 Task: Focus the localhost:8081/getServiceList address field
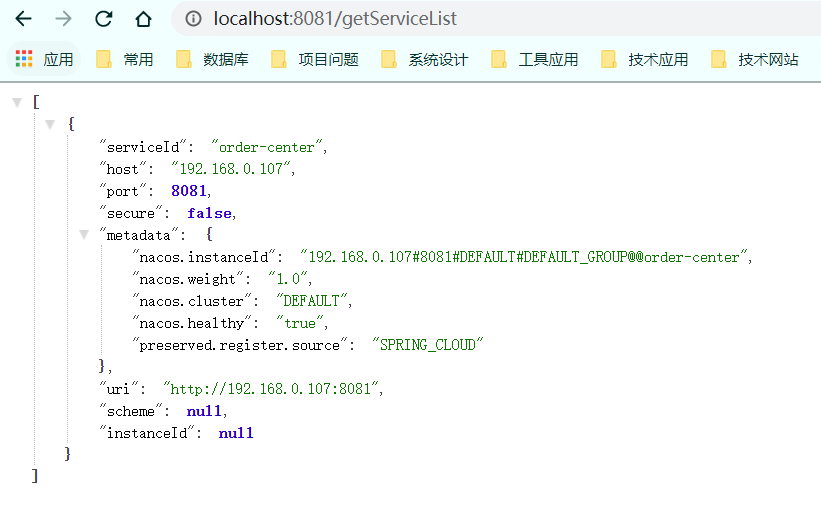[x=497, y=19]
